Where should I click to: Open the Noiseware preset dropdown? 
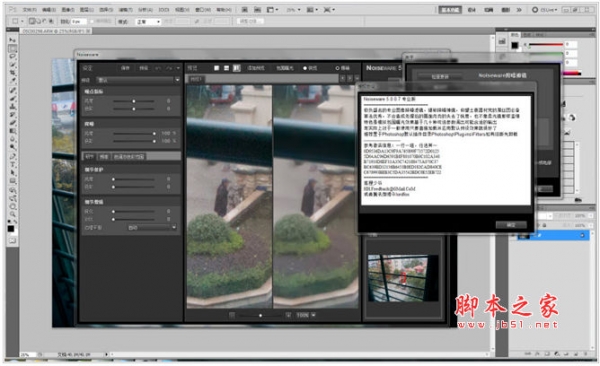coord(139,80)
